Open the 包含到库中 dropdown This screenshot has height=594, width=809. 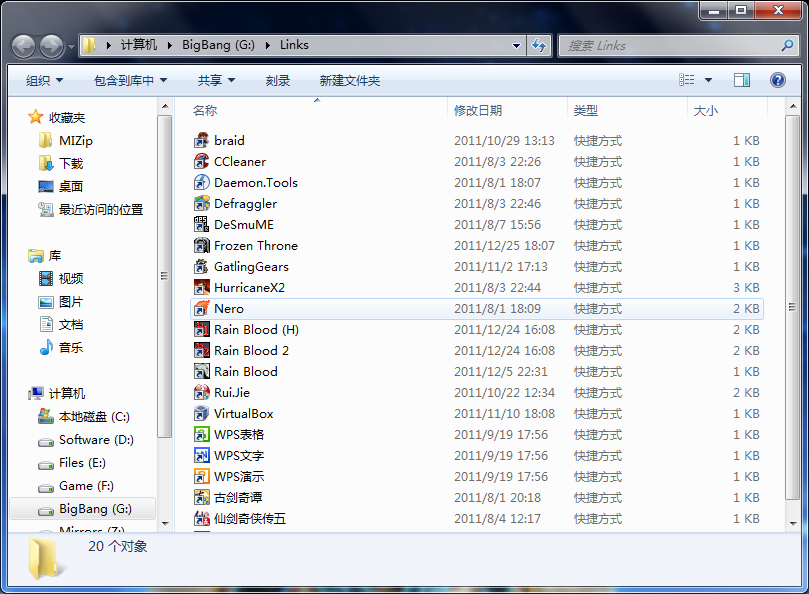tap(130, 80)
